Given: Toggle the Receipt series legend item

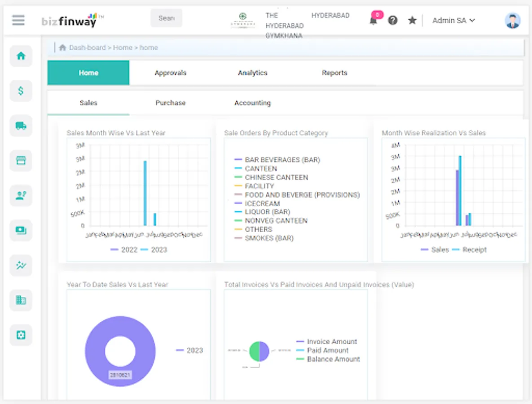Looking at the screenshot, I should (x=469, y=250).
